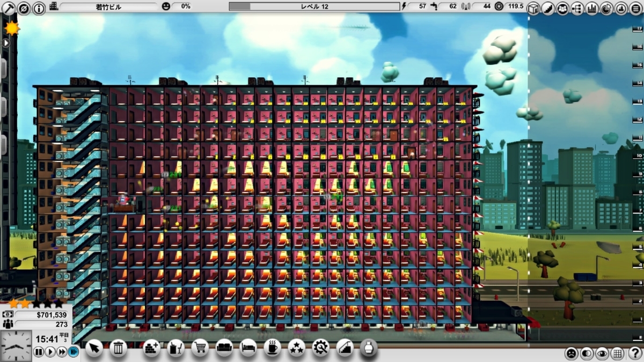Image resolution: width=644 pixels, height=362 pixels.
Task: Set game to fastest blue speed
Action: (74, 352)
